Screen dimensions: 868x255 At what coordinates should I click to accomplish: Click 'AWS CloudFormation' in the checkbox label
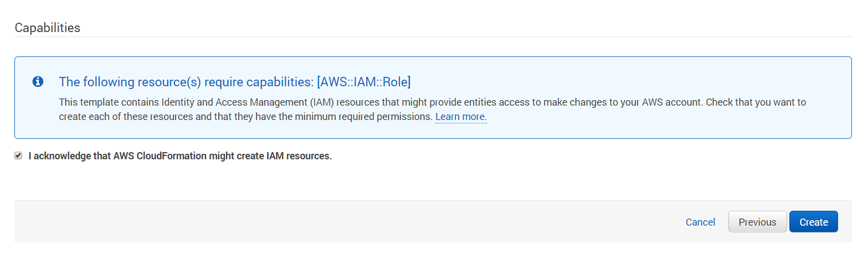coord(160,156)
